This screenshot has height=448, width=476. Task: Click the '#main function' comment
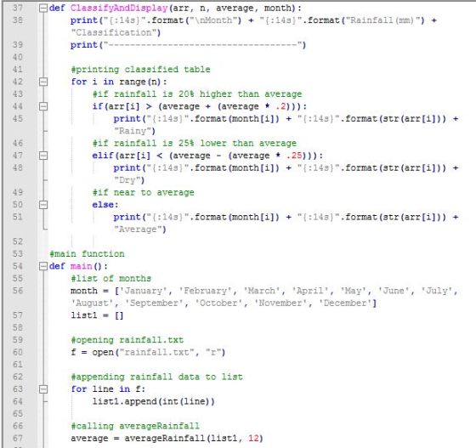click(87, 253)
